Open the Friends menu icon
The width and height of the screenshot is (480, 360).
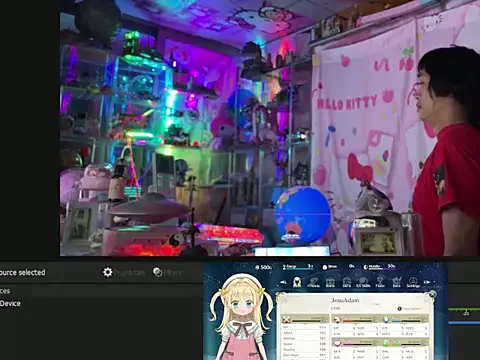(313, 282)
